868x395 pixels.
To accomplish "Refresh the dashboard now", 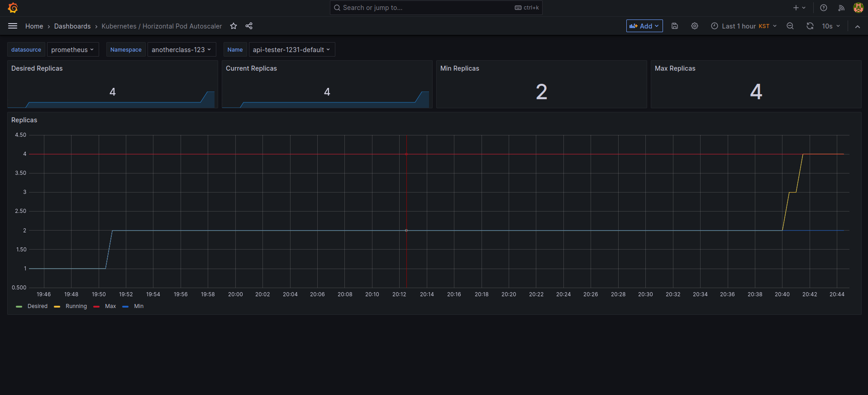I will click(810, 26).
